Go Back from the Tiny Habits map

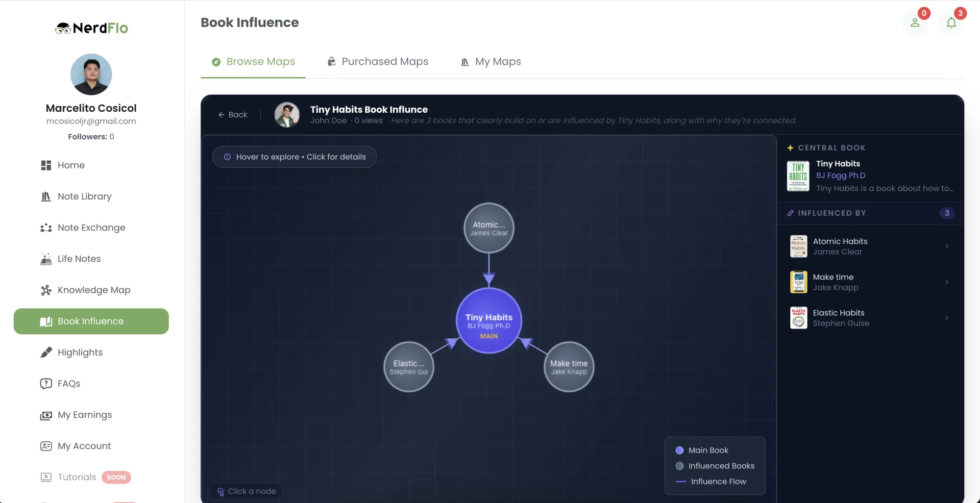coord(233,115)
